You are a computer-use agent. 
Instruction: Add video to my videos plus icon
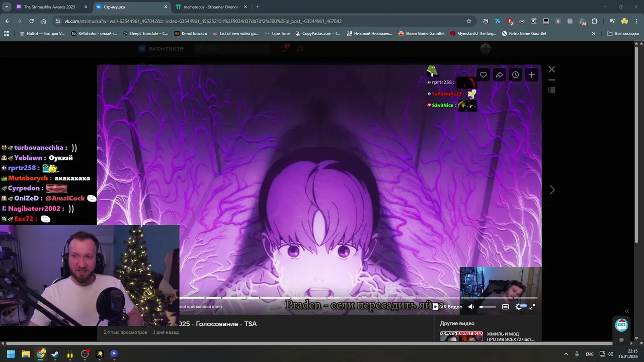point(532,75)
